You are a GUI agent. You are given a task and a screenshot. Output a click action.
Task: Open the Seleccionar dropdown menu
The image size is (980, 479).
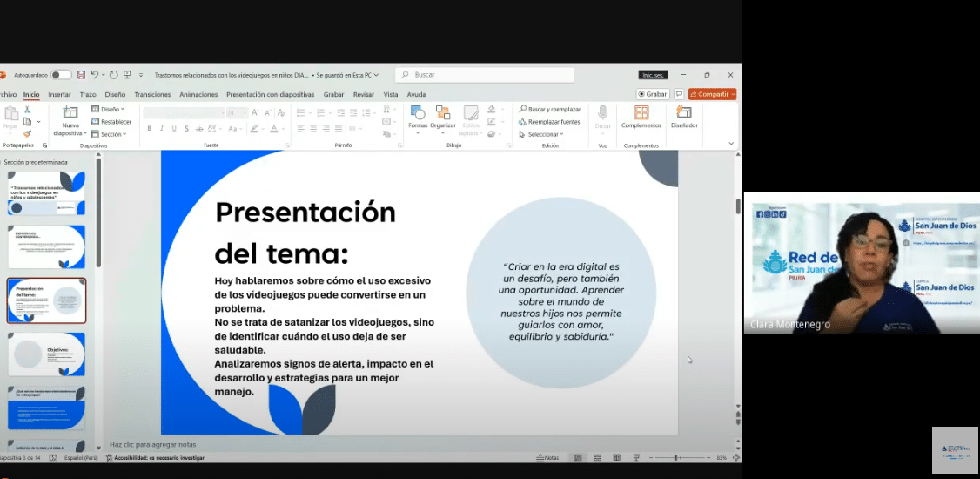(x=545, y=134)
